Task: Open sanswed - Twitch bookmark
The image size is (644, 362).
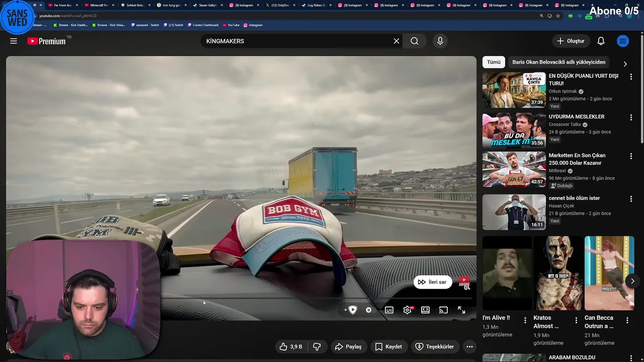Action: click(x=145, y=25)
